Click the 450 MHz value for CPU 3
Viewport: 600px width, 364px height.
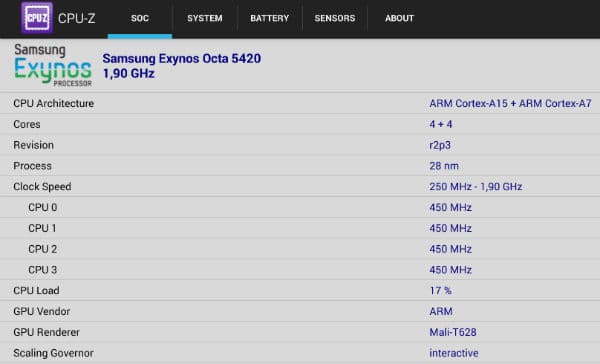pos(450,270)
